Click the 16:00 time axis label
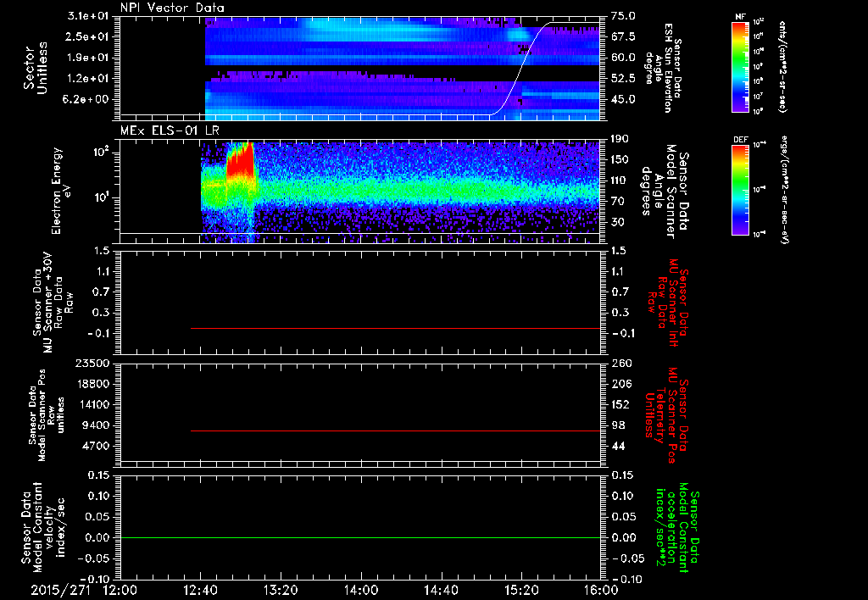This screenshot has width=868, height=600. 601,590
